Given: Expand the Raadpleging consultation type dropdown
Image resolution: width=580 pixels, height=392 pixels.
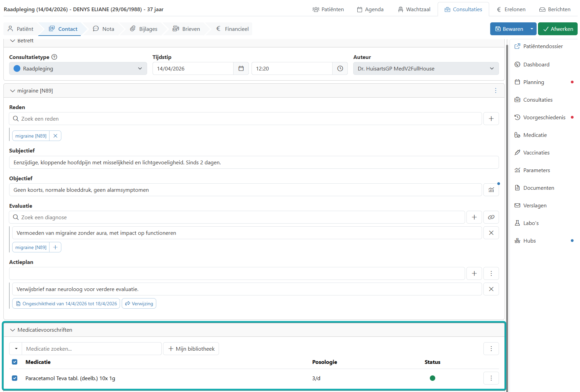Looking at the screenshot, I should pos(78,68).
